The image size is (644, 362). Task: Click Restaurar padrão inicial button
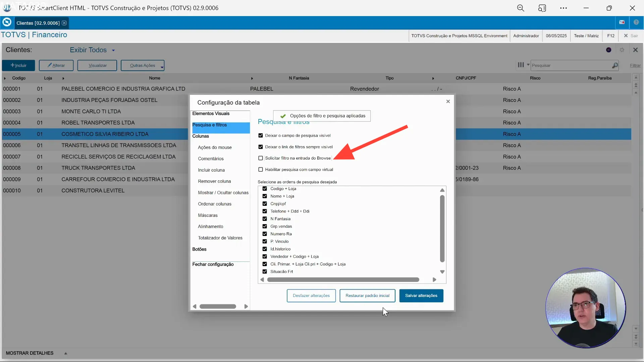click(x=367, y=296)
